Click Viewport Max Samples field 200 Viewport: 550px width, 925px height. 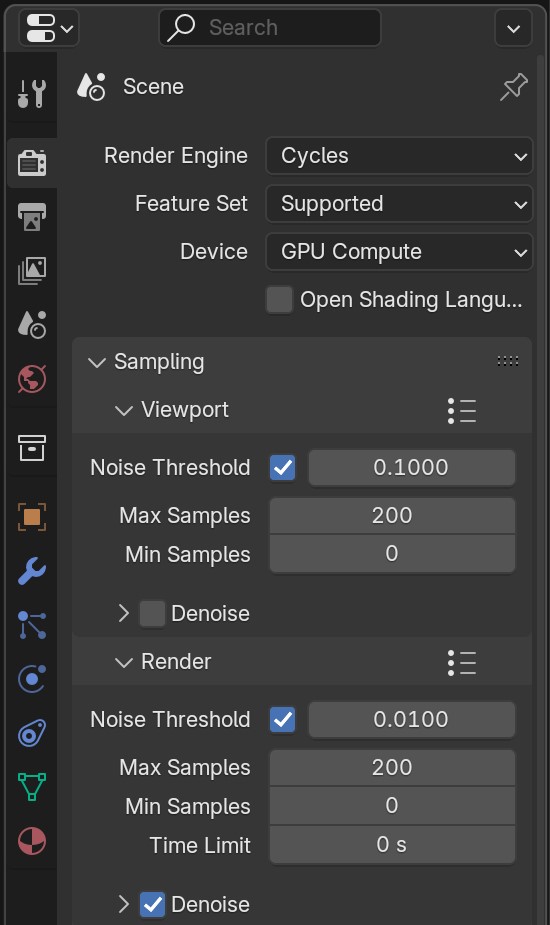tap(392, 516)
